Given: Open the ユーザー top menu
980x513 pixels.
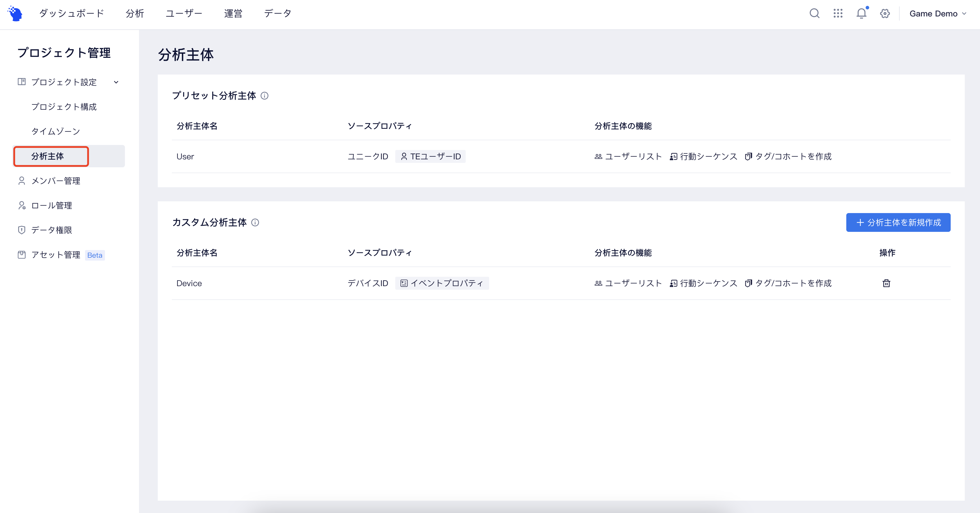Looking at the screenshot, I should coord(184,14).
